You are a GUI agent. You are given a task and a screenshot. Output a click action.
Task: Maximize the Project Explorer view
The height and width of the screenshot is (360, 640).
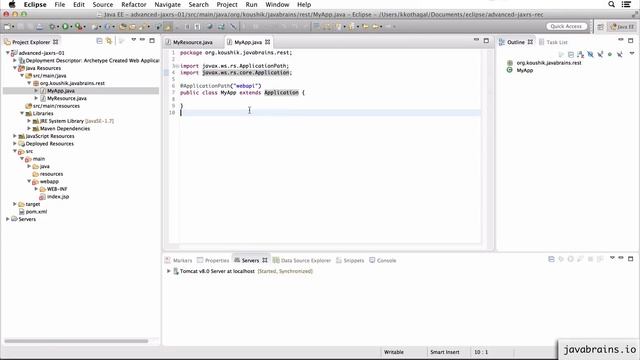152,40
